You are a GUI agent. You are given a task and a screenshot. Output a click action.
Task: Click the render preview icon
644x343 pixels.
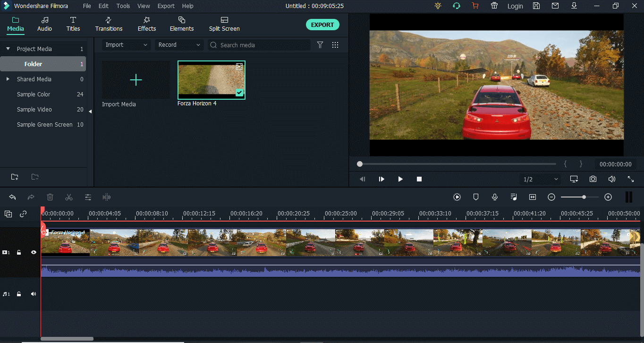457,197
